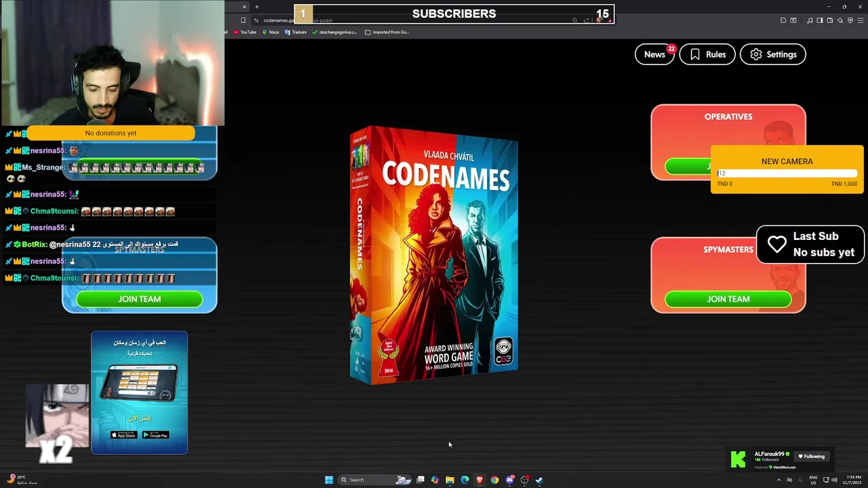Open the Google Play badge in the ad
The width and height of the screenshot is (868, 488).
(x=155, y=435)
